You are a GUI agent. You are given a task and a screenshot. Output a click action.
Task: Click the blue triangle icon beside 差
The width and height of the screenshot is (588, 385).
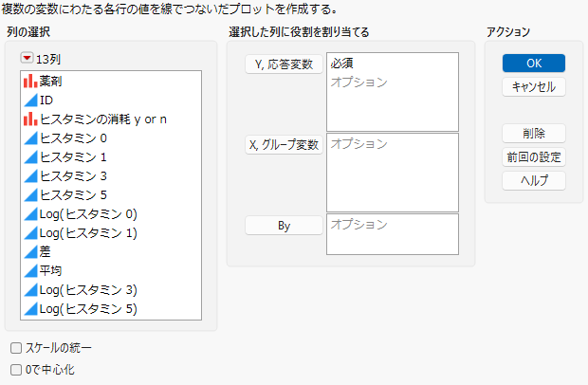click(30, 251)
